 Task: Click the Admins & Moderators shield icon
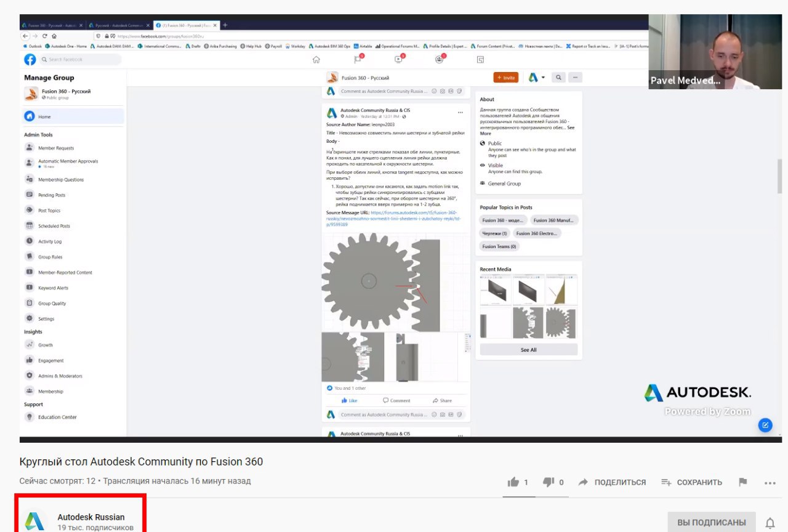29,375
